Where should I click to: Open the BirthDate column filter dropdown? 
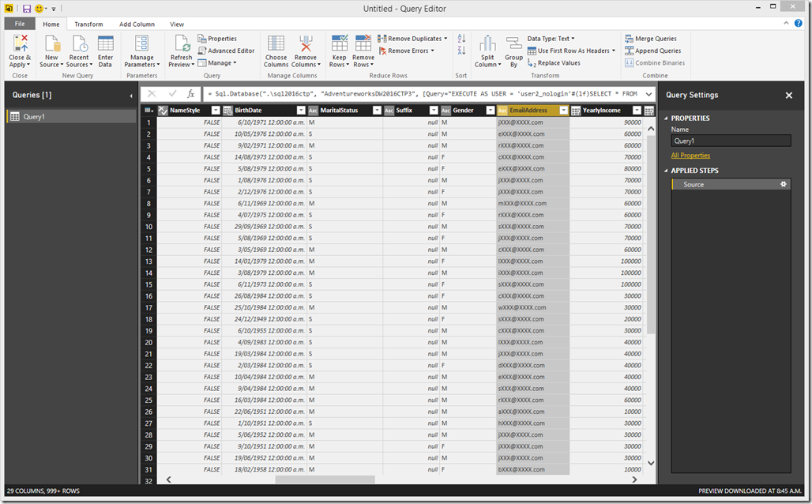click(x=301, y=111)
